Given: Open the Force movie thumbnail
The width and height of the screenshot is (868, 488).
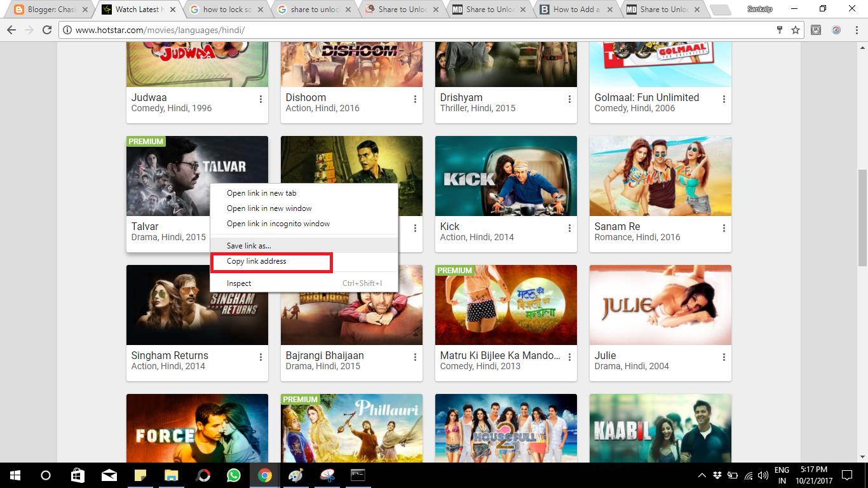Looking at the screenshot, I should (x=197, y=428).
